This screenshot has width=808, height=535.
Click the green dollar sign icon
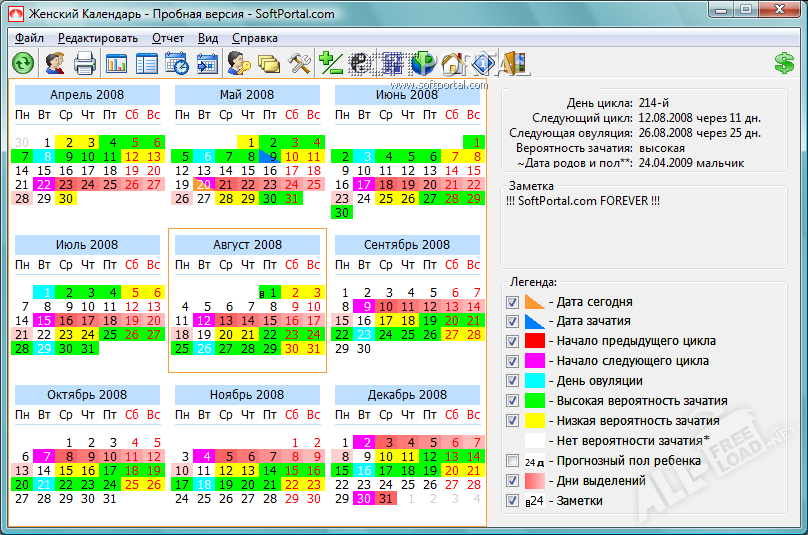[x=785, y=64]
